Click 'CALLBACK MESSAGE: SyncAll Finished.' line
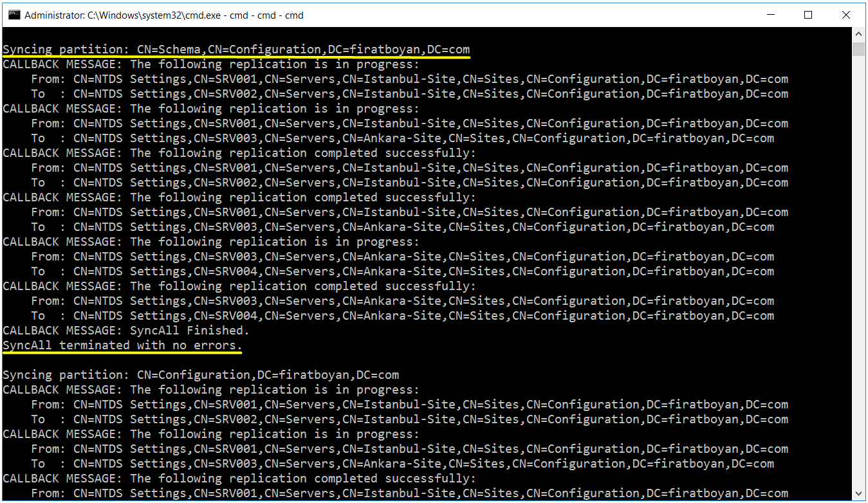This screenshot has width=868, height=503. coord(125,331)
